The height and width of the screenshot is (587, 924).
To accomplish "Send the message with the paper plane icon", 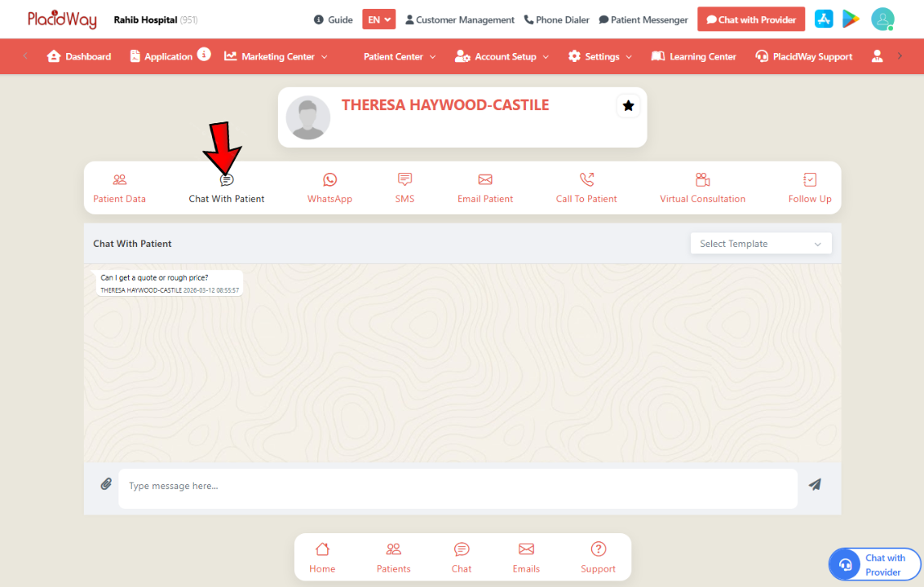I will coord(814,483).
